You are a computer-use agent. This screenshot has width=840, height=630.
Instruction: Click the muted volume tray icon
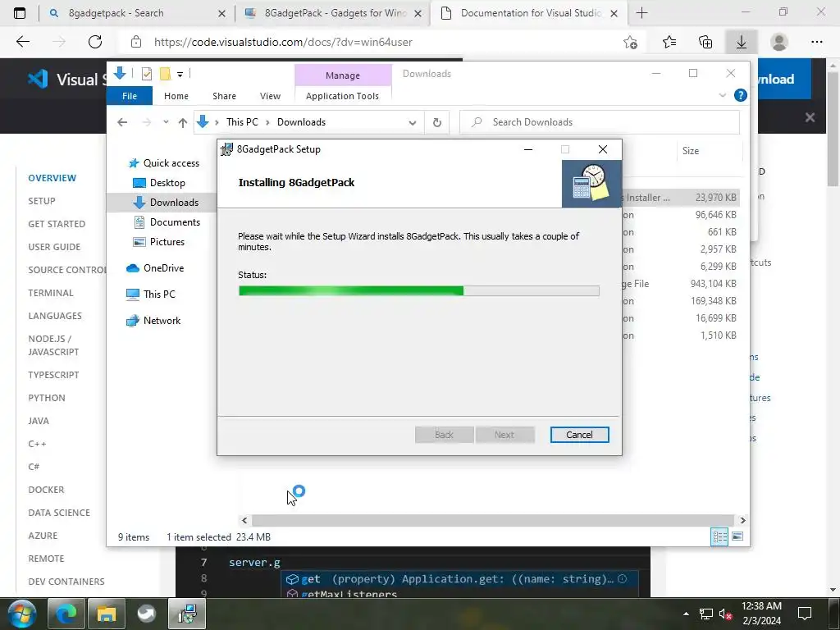[x=725, y=614]
